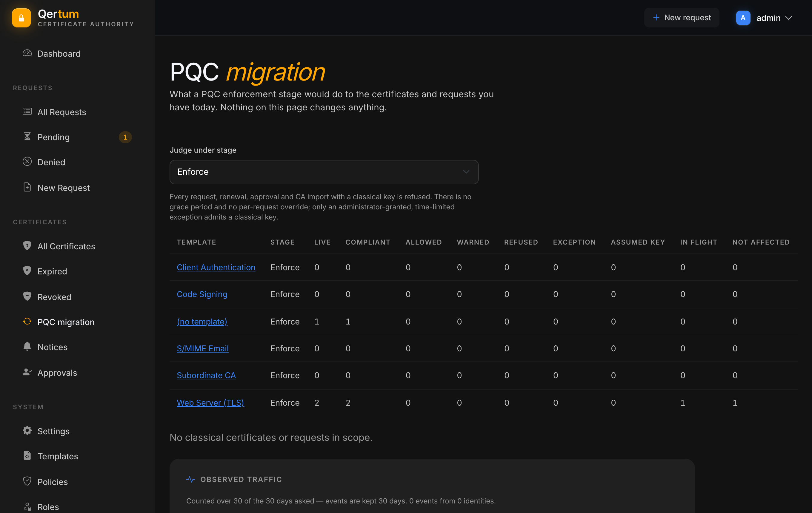Click the Pending count badge showing 1
Image resolution: width=812 pixels, height=513 pixels.
pos(125,137)
